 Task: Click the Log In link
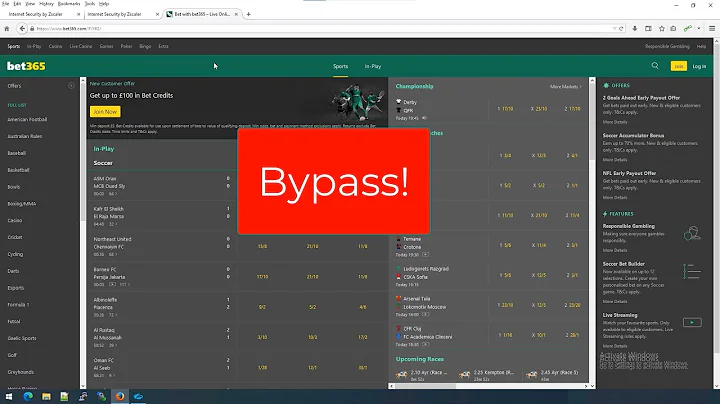[699, 66]
